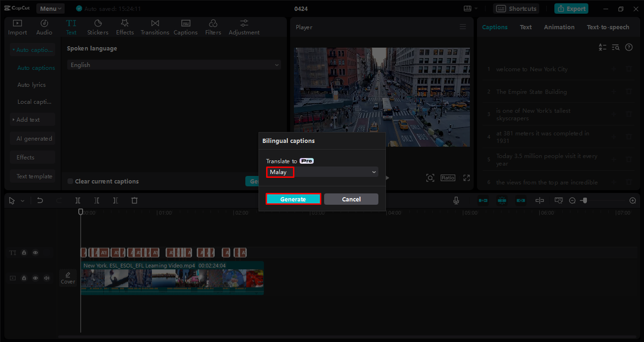Viewport: 644px width, 342px height.
Task: Open the Effects tab in top toolbar
Action: [125, 27]
